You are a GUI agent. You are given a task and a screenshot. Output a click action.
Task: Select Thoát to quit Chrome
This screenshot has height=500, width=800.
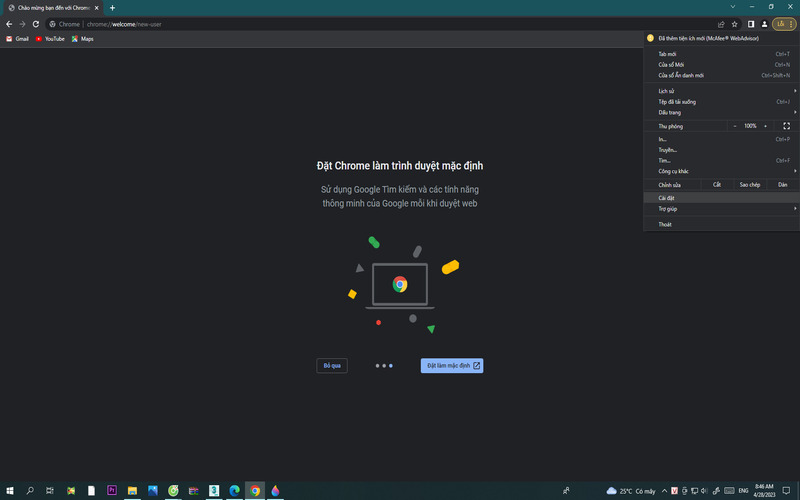[721, 224]
